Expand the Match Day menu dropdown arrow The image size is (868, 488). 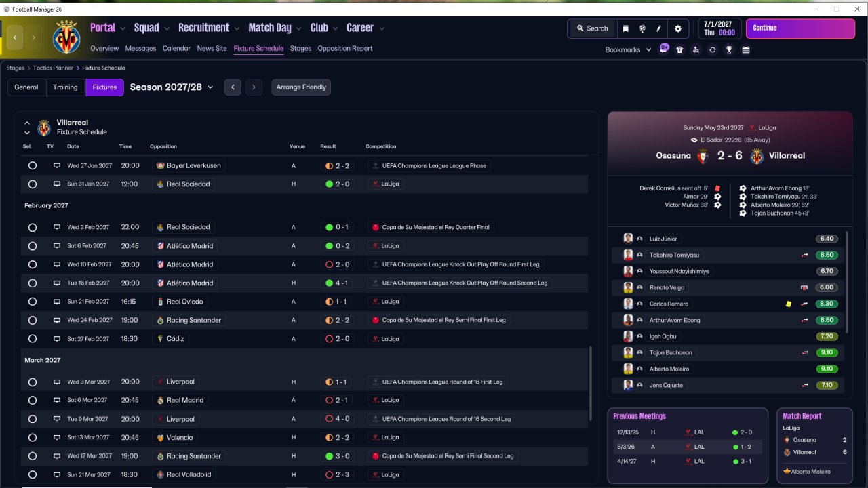click(298, 28)
